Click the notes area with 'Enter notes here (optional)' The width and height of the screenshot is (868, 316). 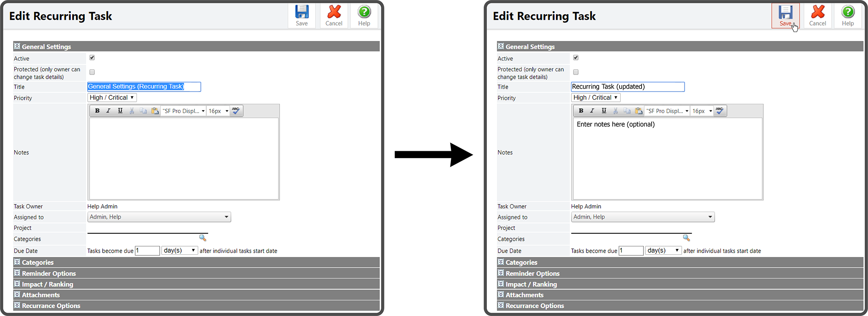(x=667, y=158)
